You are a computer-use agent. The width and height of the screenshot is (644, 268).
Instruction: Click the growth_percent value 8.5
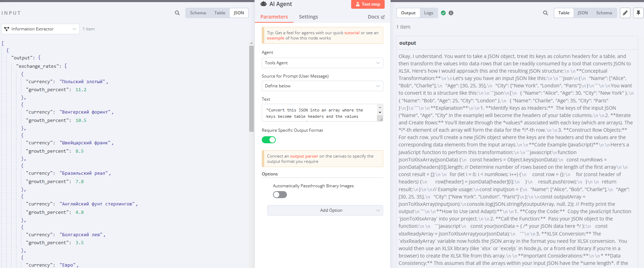point(80,151)
